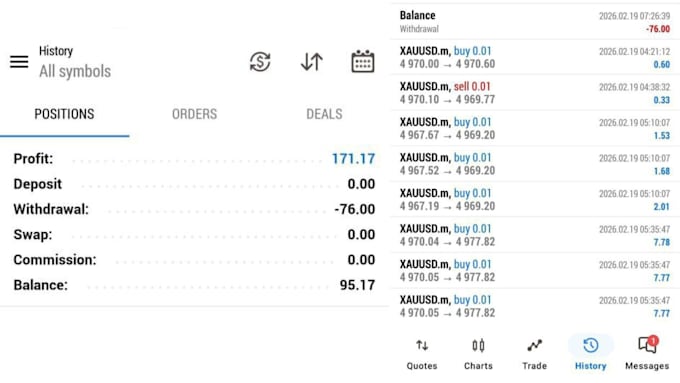Switch to the DEALS tab
The height and width of the screenshot is (383, 680).
coord(324,114)
